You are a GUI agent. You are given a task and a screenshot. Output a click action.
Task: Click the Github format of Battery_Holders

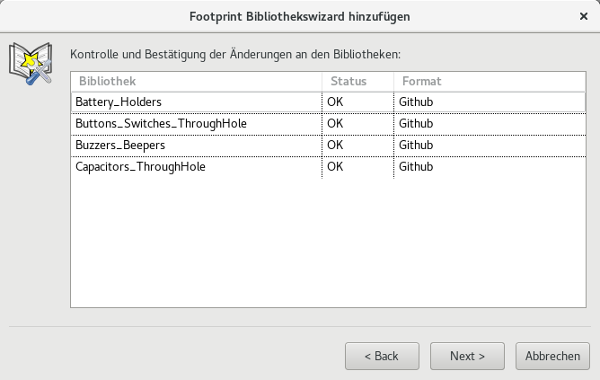tap(416, 102)
